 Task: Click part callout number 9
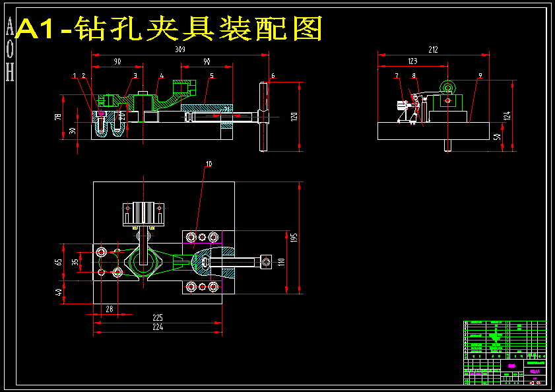click(480, 76)
